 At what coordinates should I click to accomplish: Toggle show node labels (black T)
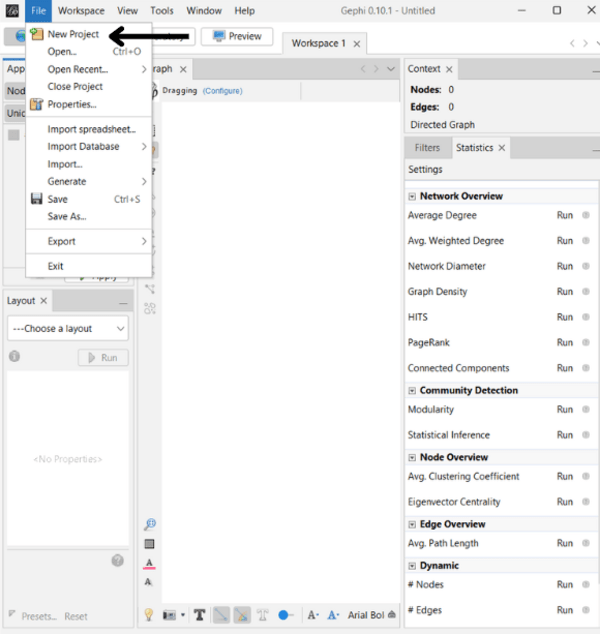click(199, 615)
